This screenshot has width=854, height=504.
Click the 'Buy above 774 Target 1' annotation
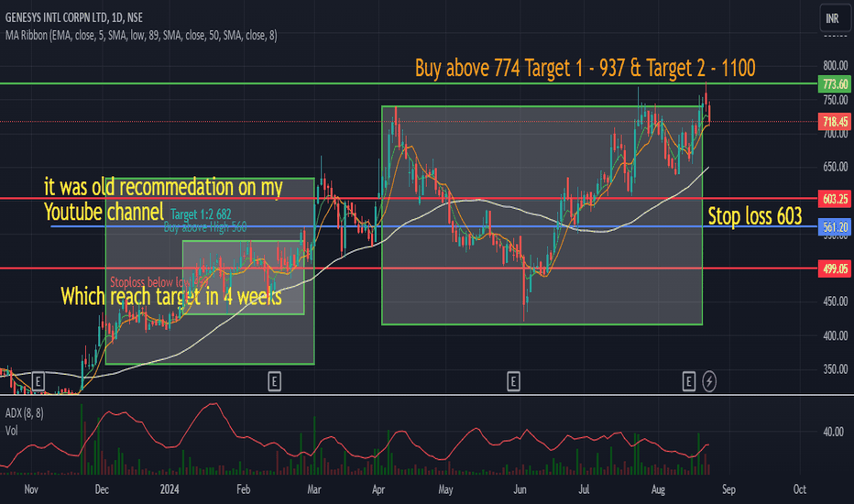pyautogui.click(x=585, y=68)
